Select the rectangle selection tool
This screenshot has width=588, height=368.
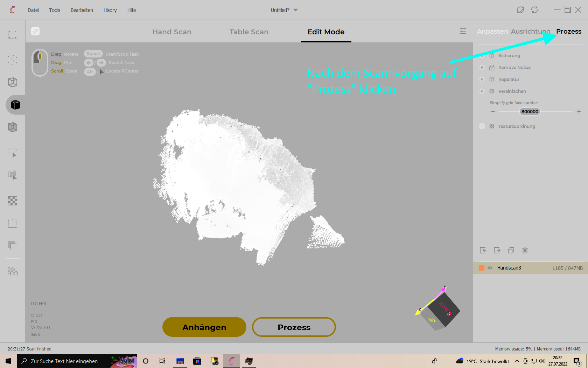pos(13,223)
